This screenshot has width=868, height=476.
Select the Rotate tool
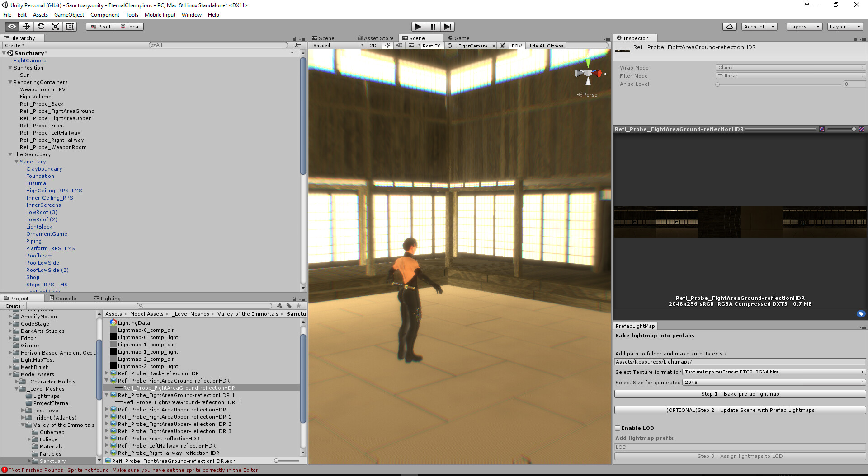pyautogui.click(x=41, y=26)
